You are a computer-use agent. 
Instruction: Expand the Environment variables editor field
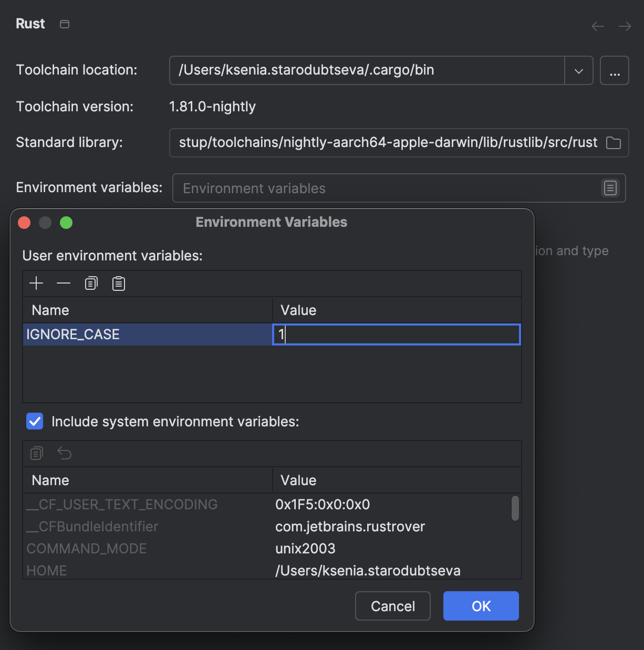610,188
